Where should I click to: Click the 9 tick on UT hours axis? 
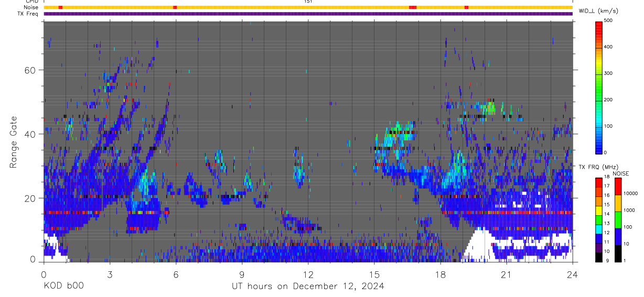[242, 274]
